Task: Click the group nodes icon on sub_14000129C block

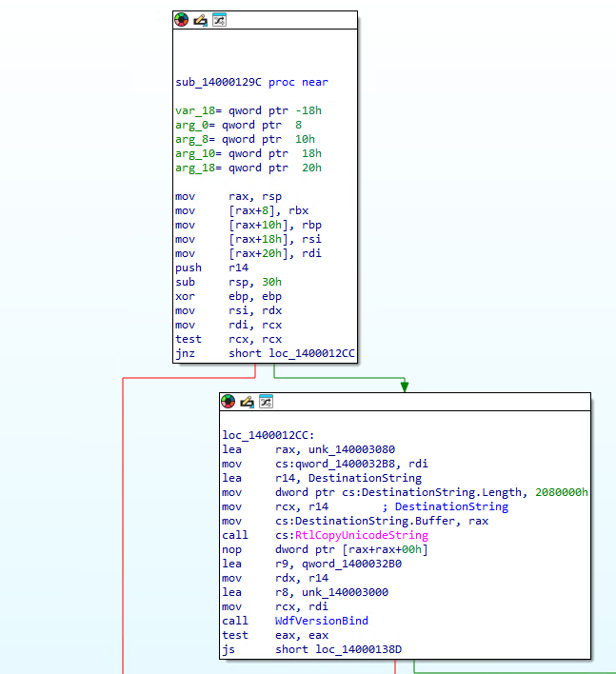Action: point(219,19)
